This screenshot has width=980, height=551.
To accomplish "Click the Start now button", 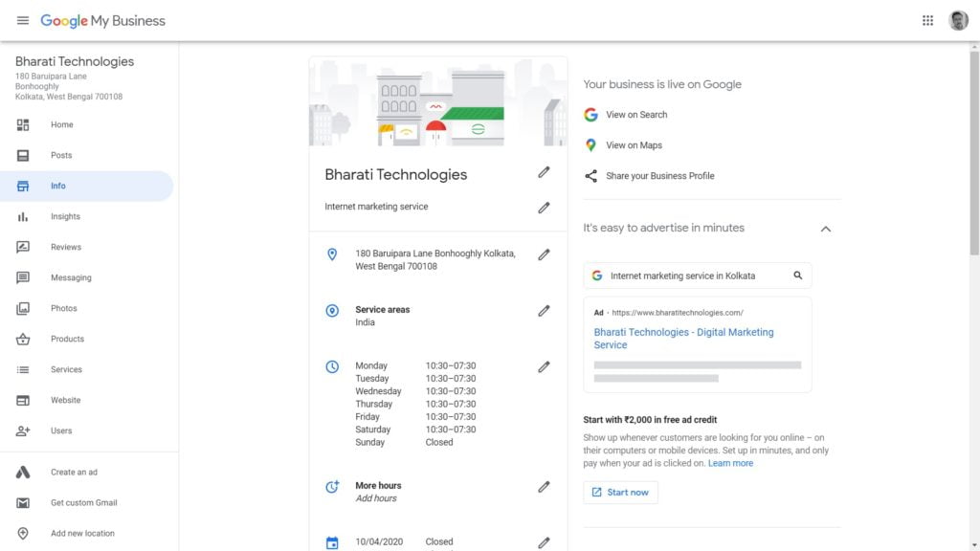I will pos(620,493).
